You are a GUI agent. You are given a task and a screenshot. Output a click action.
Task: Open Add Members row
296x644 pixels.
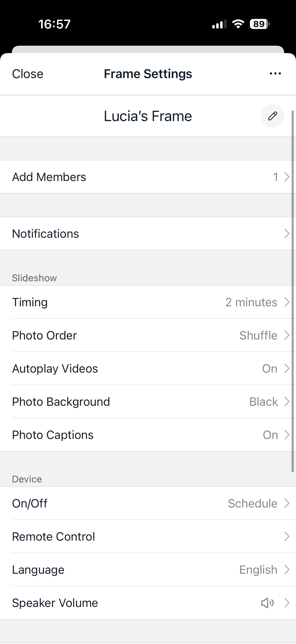(x=148, y=177)
